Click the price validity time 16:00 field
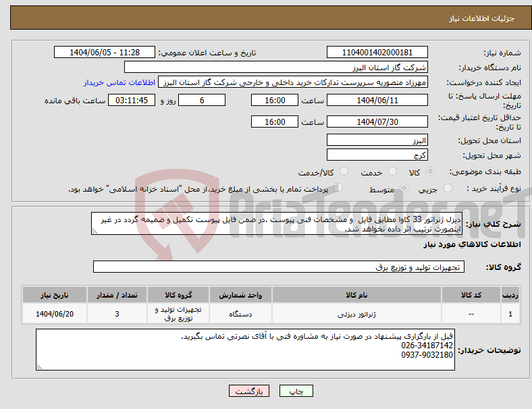The image size is (532, 409). [x=275, y=121]
